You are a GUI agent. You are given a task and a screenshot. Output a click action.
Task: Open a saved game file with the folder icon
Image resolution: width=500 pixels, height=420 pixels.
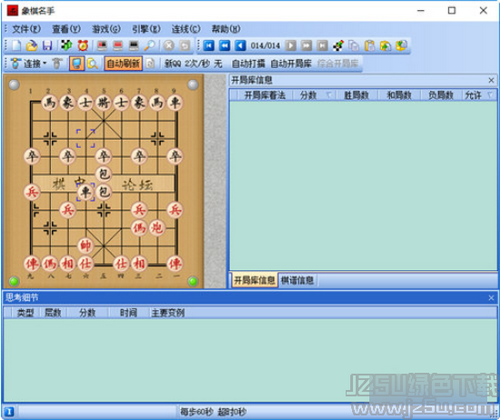point(32,45)
